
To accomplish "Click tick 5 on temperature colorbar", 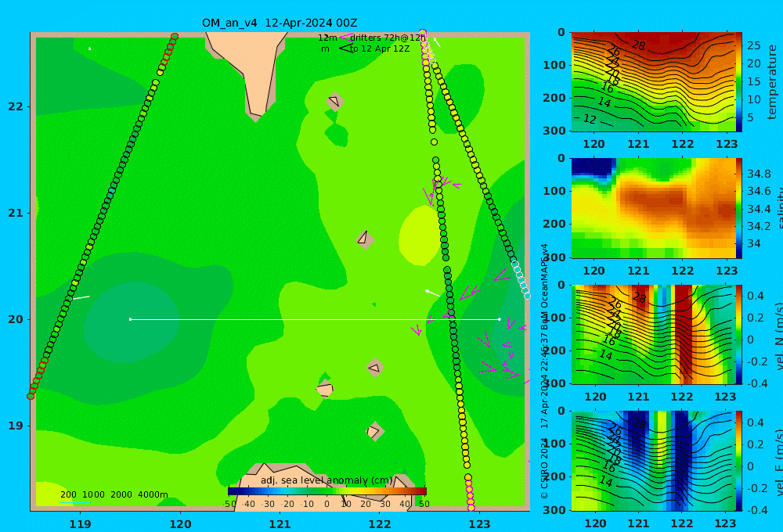I will [x=750, y=118].
